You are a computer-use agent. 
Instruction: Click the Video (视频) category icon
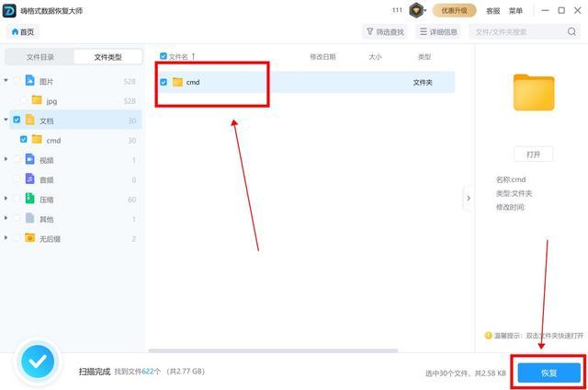pos(29,160)
